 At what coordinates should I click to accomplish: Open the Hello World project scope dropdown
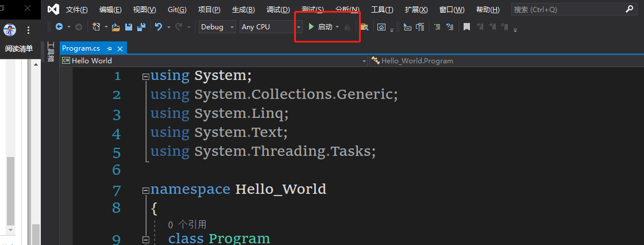[x=214, y=61]
